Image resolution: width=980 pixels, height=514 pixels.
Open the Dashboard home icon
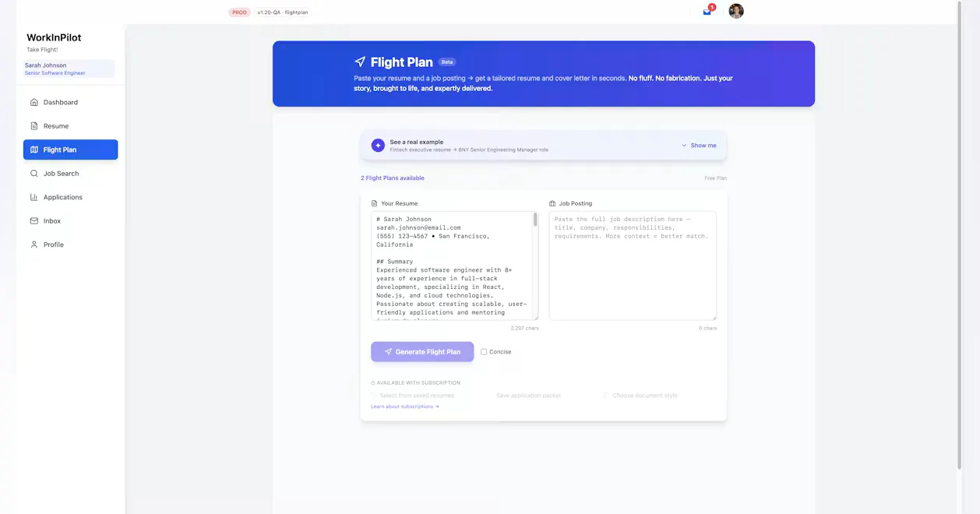pos(34,102)
